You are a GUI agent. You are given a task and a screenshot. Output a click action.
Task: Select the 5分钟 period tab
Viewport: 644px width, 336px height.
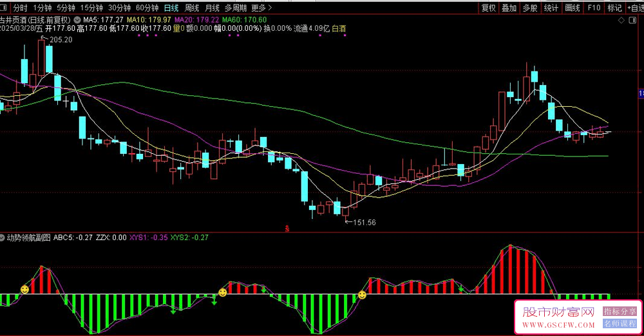pyautogui.click(x=66, y=8)
